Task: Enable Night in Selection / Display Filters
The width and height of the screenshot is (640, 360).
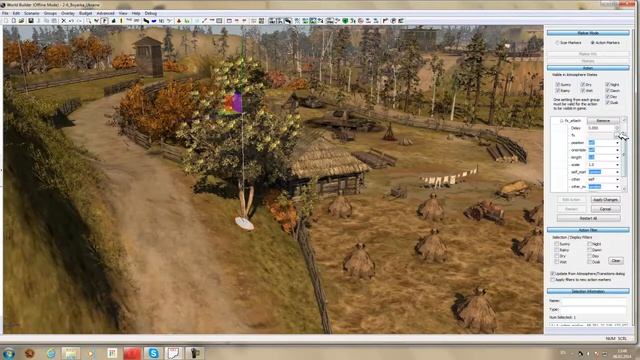Action: pos(590,244)
